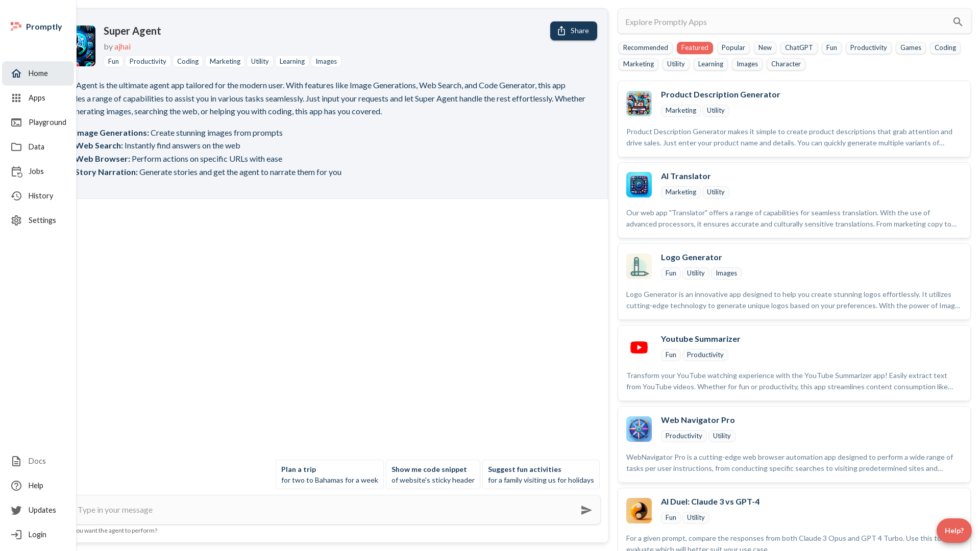Select the Games filter chip

tap(911, 48)
